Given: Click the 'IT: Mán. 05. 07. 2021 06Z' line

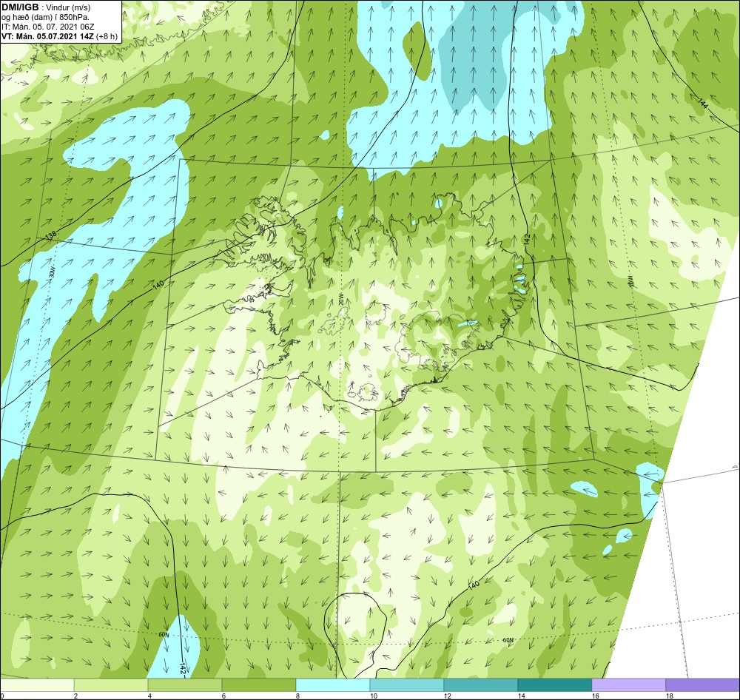Looking at the screenshot, I should tap(47, 27).
